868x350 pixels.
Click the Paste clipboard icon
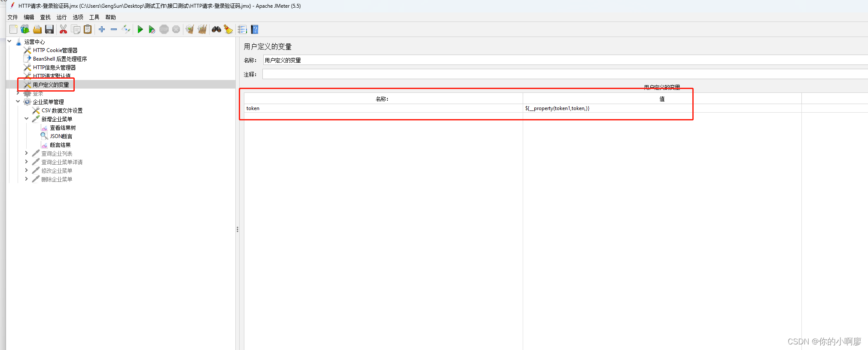coord(88,29)
